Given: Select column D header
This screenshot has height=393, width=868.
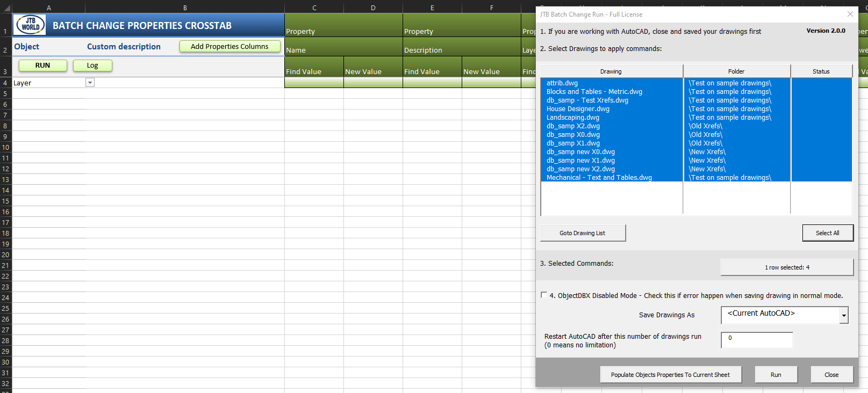Looking at the screenshot, I should (x=373, y=8).
